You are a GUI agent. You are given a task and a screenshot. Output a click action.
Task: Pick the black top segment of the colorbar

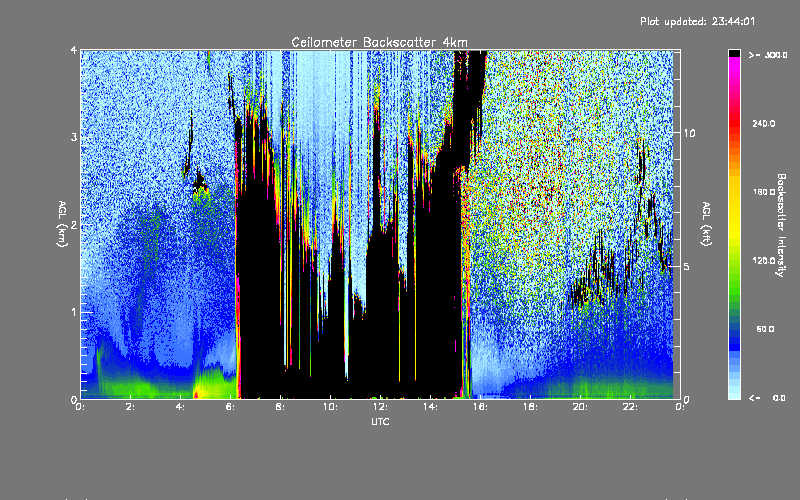(x=735, y=54)
